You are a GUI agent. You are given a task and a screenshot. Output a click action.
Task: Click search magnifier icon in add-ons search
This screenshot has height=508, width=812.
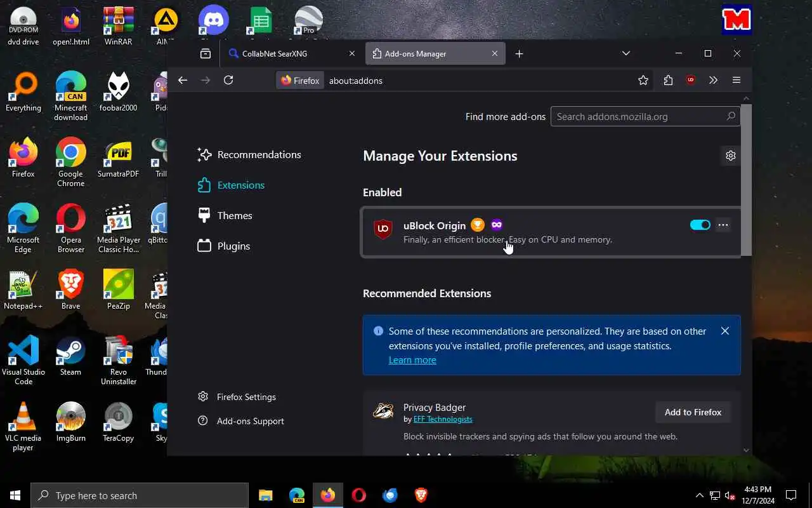pyautogui.click(x=731, y=116)
